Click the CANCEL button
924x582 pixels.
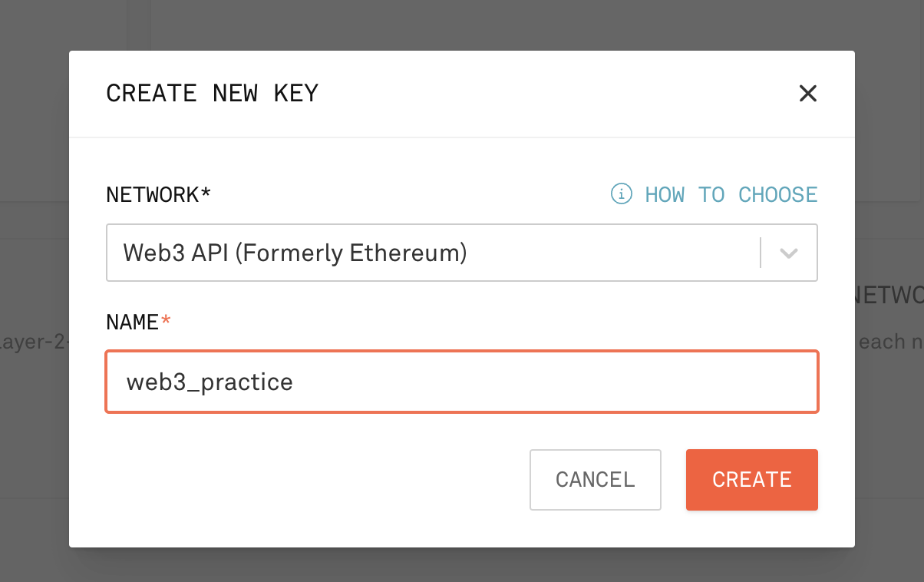596,480
